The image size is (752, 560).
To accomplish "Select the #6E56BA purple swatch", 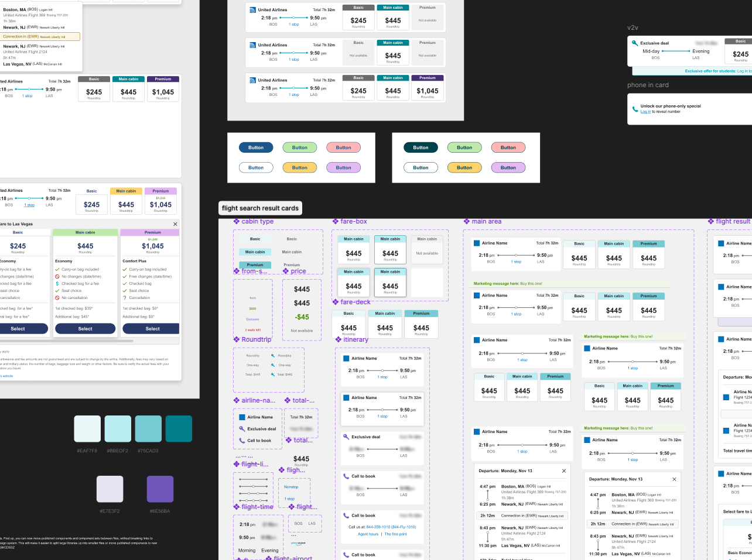I will (160, 489).
